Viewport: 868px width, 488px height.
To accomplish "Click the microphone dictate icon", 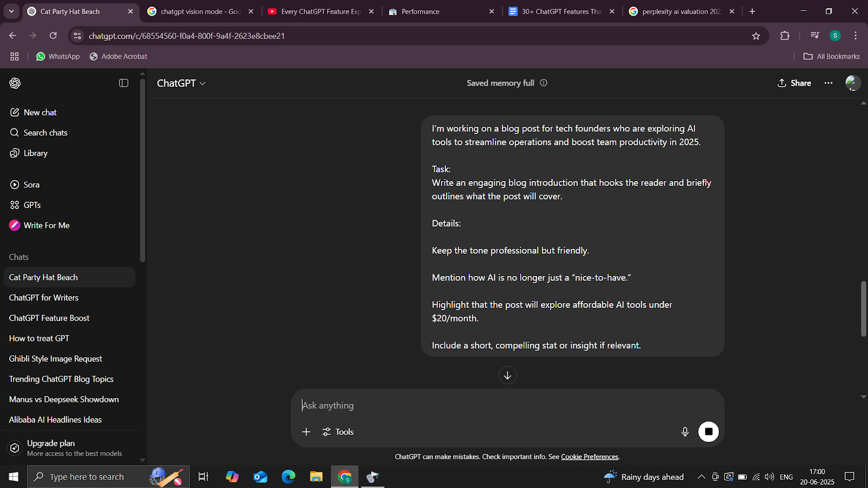I will (685, 432).
